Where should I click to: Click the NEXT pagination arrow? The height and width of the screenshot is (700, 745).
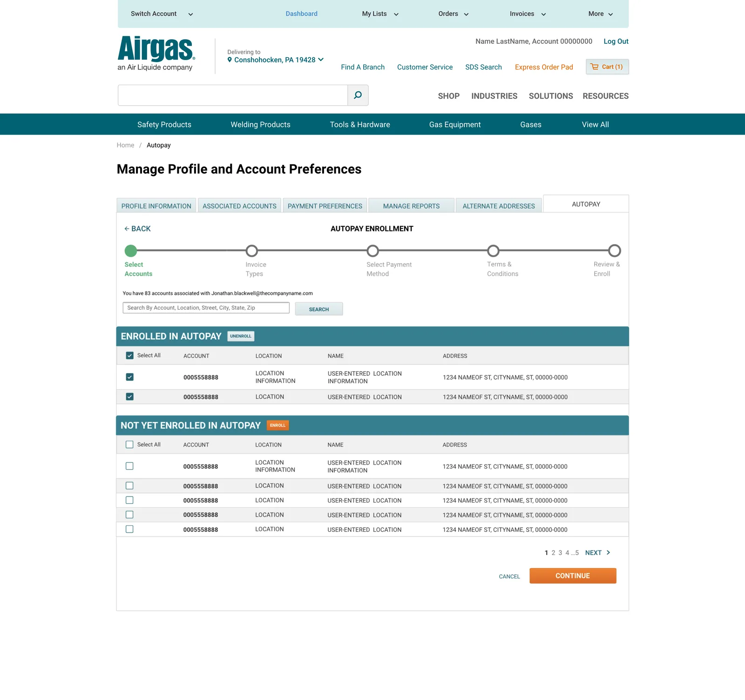pyautogui.click(x=608, y=552)
